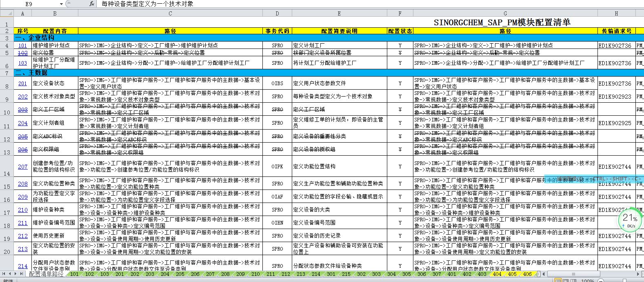Open sheet tab 207 at bottom
644x282 pixels.
[210, 274]
